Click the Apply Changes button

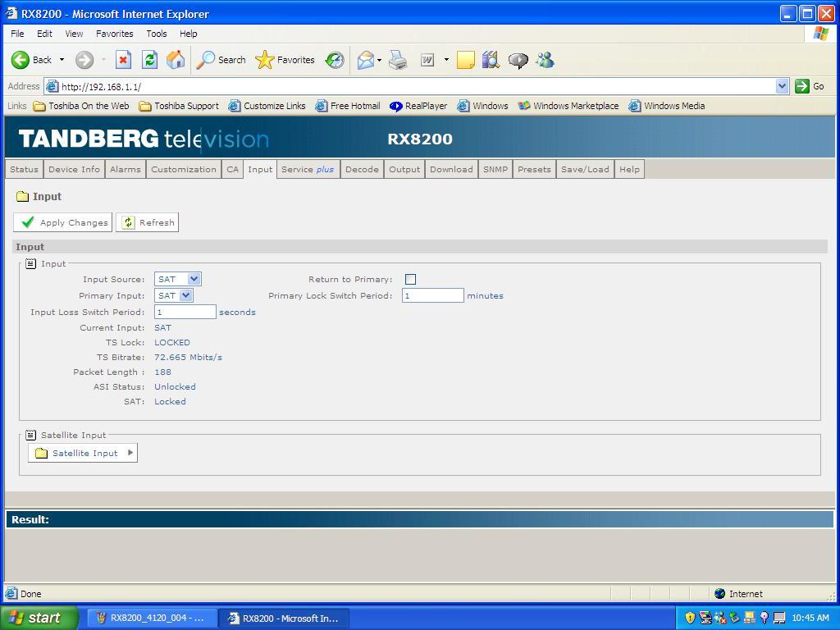click(x=63, y=222)
